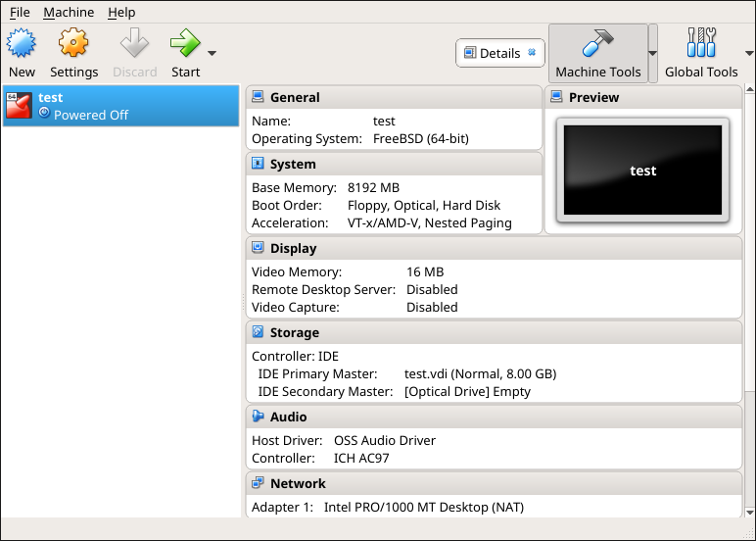Open the Help menu
756x541 pixels.
121,12
